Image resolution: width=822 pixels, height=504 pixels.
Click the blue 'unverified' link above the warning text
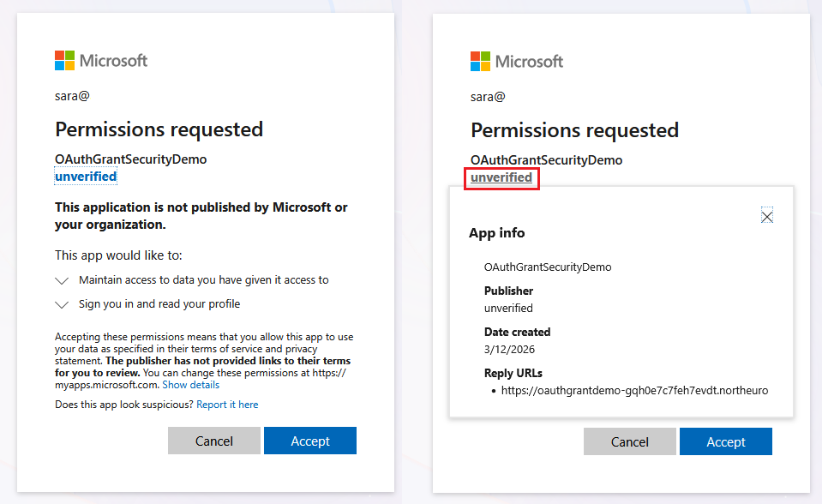coord(86,177)
